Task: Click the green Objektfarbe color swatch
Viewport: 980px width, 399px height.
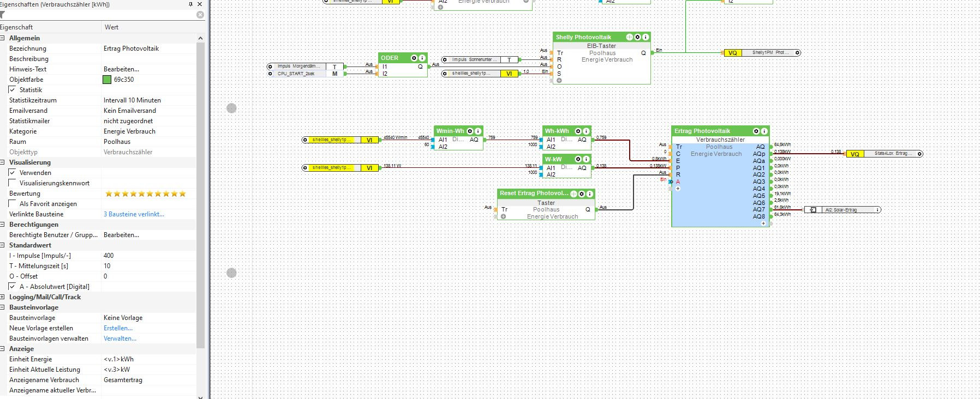Action: [107, 80]
